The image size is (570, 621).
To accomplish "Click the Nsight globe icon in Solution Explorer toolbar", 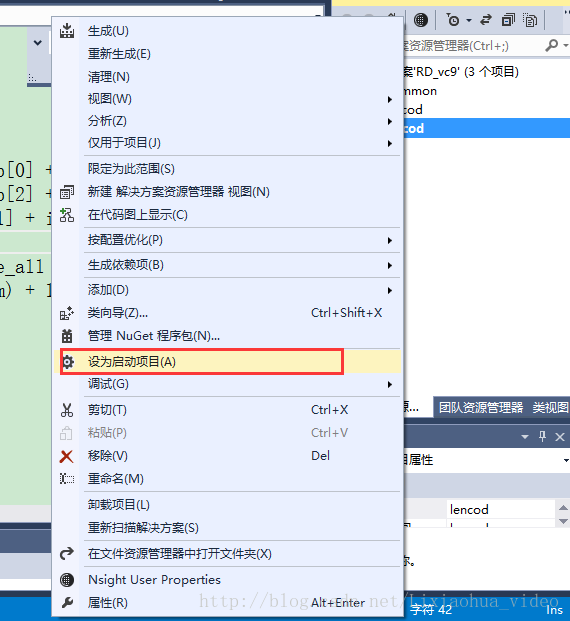I will tap(421, 19).
